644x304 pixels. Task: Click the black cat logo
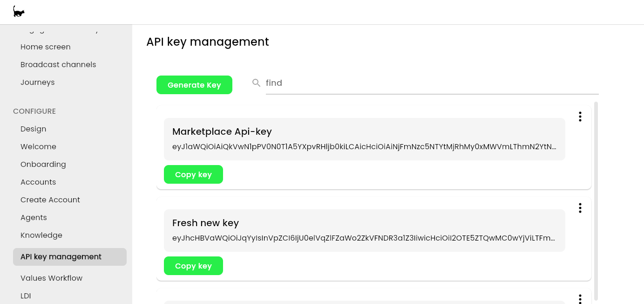(19, 12)
